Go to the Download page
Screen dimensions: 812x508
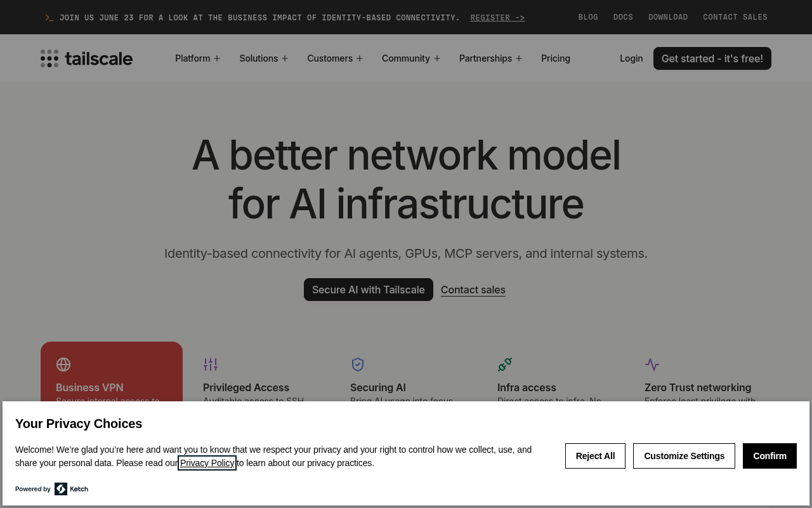(x=668, y=17)
